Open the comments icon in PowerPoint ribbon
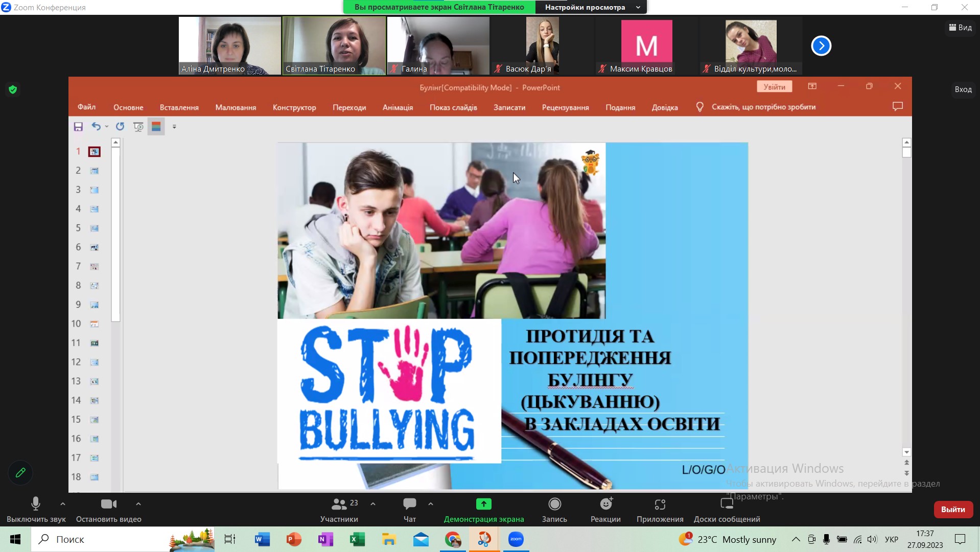 click(898, 106)
